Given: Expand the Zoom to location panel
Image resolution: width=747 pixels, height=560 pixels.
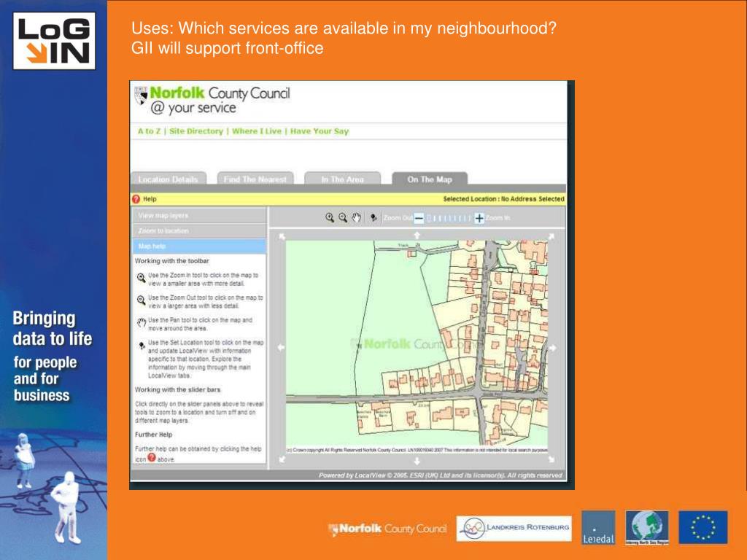Looking at the screenshot, I should click(199, 230).
